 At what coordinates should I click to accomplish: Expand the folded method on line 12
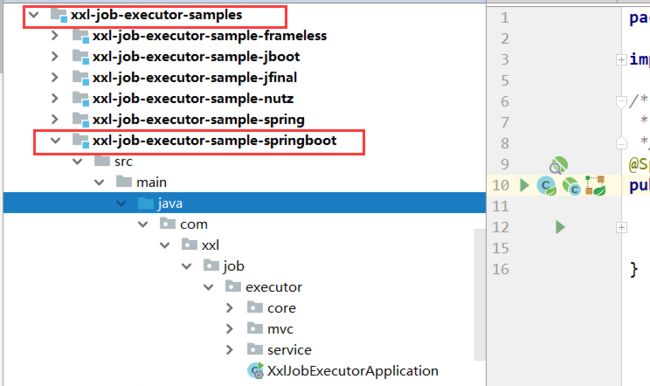621,227
